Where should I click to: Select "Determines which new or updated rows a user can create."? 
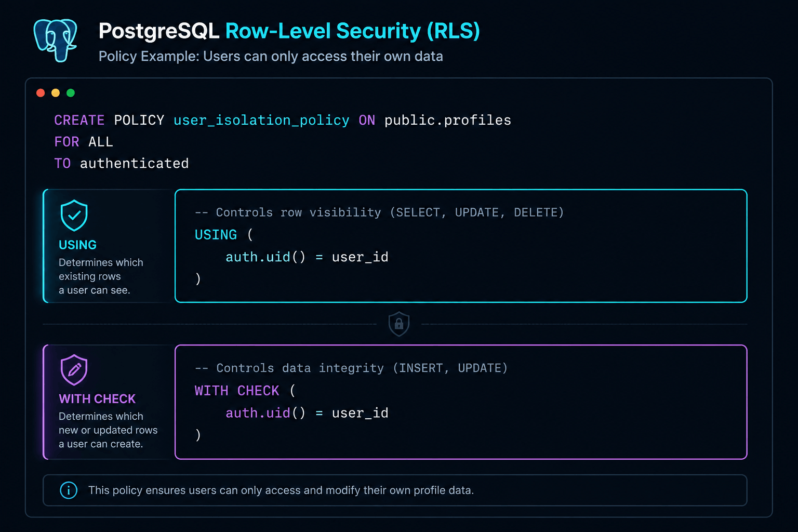point(108,430)
